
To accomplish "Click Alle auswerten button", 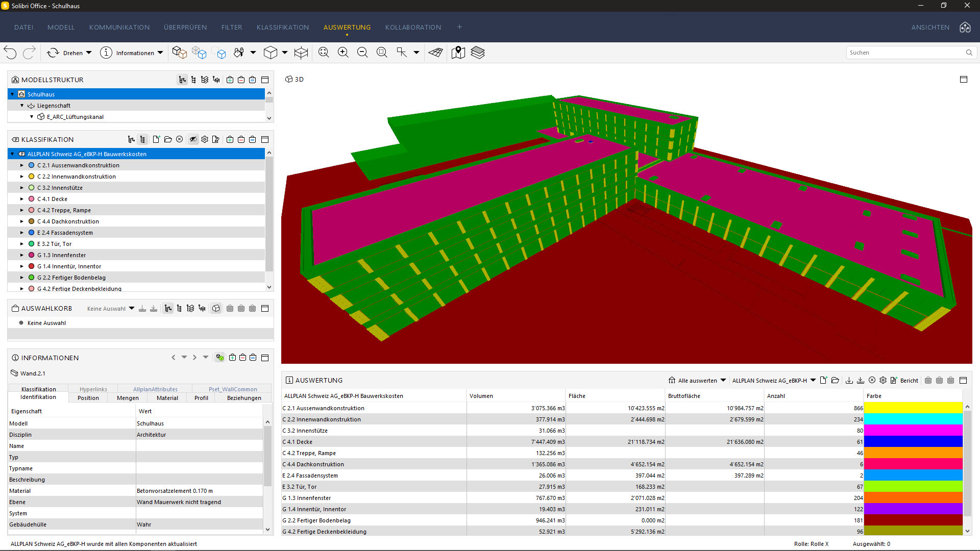I will [x=693, y=380].
